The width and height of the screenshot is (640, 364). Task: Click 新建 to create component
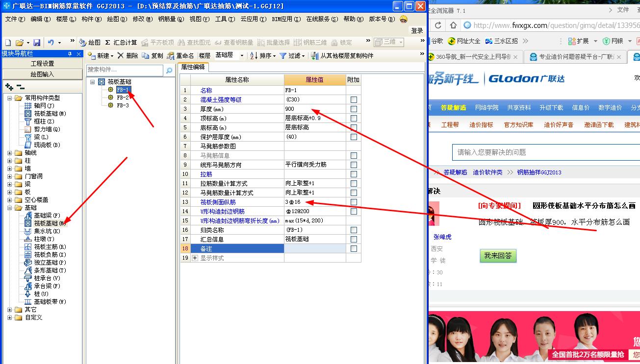click(x=101, y=56)
